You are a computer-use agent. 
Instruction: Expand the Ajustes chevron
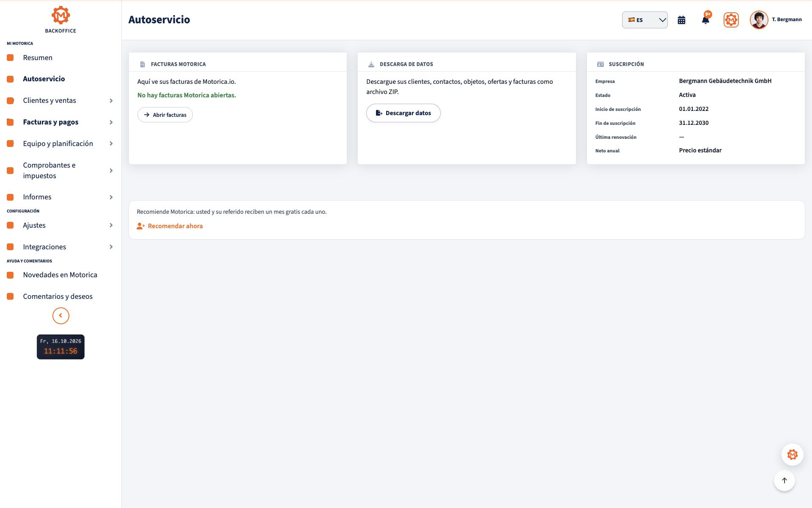pyautogui.click(x=111, y=225)
